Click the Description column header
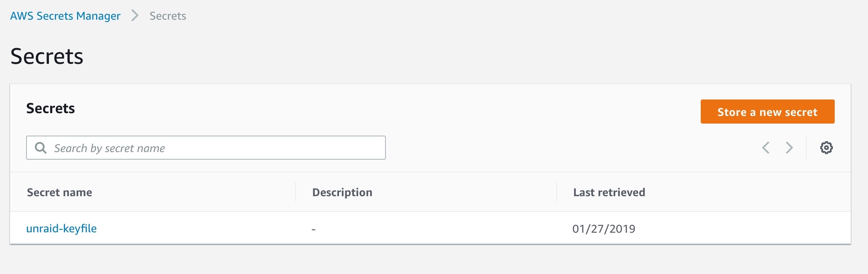 [x=342, y=193]
